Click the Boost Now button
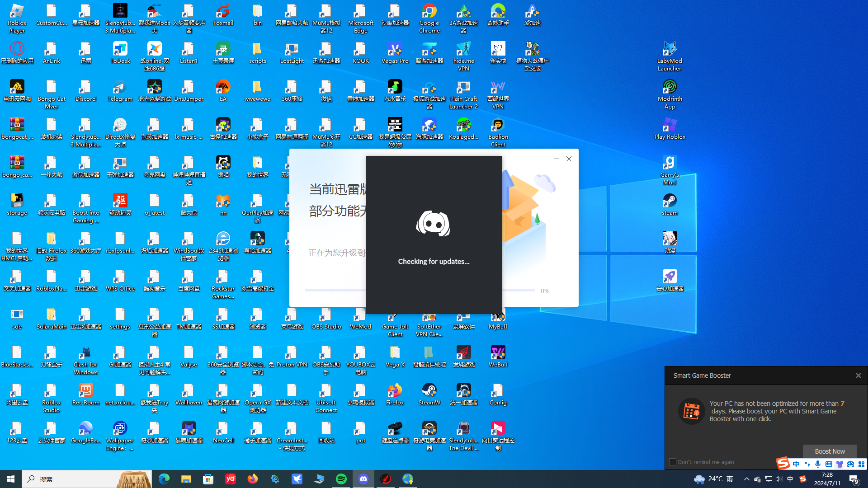 tap(830, 451)
